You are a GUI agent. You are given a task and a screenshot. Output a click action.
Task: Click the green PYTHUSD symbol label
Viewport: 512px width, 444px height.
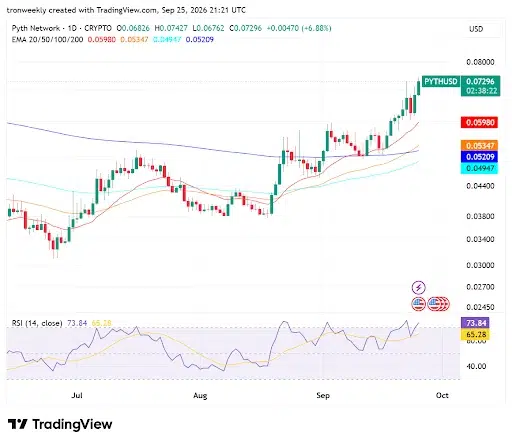(x=441, y=81)
